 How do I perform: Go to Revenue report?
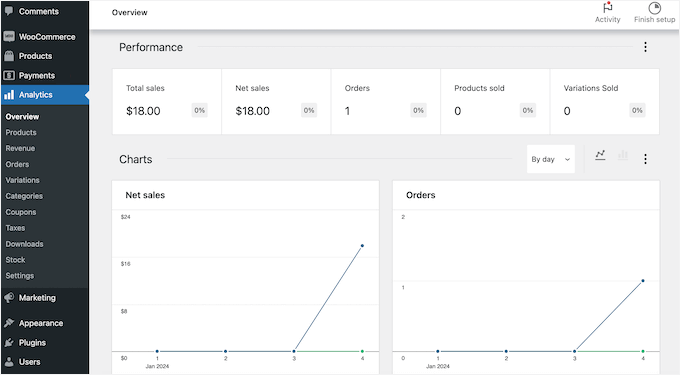click(x=20, y=148)
